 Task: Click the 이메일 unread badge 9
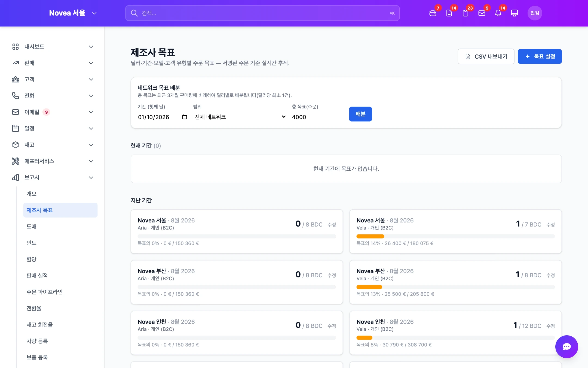point(46,112)
